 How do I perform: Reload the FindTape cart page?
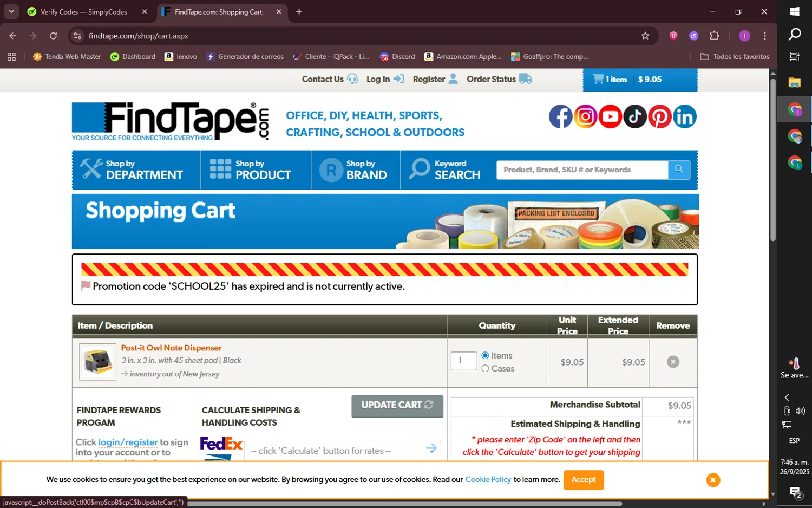[x=53, y=36]
